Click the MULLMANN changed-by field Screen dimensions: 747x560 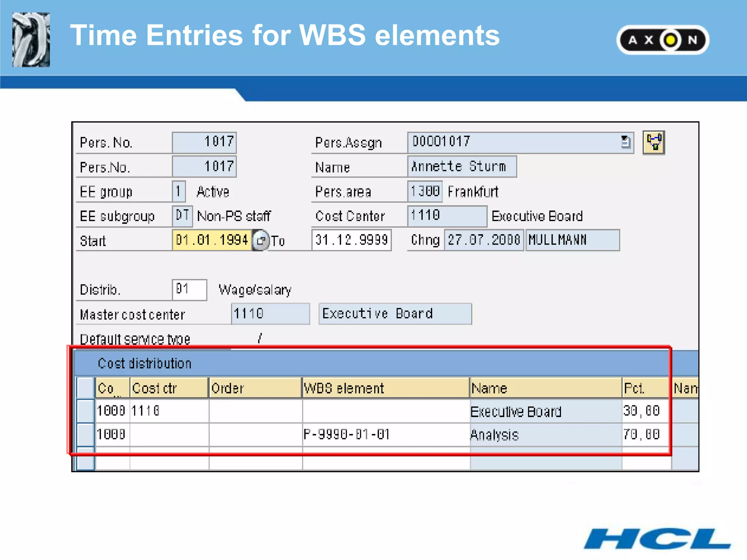[x=572, y=240]
